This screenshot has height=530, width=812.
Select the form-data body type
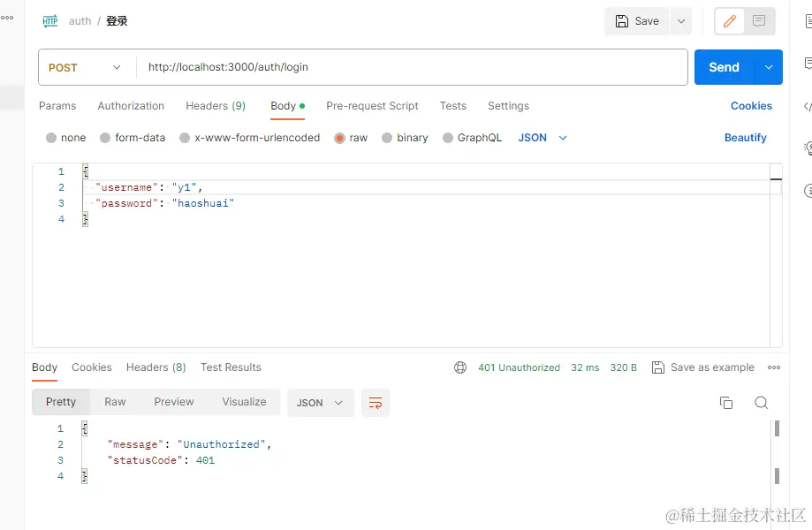tap(105, 138)
